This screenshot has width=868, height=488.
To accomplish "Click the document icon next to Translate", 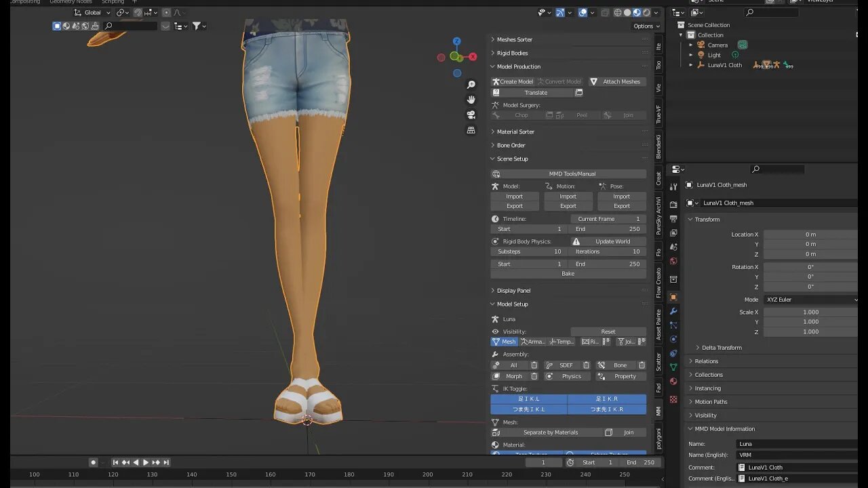I will pos(578,93).
